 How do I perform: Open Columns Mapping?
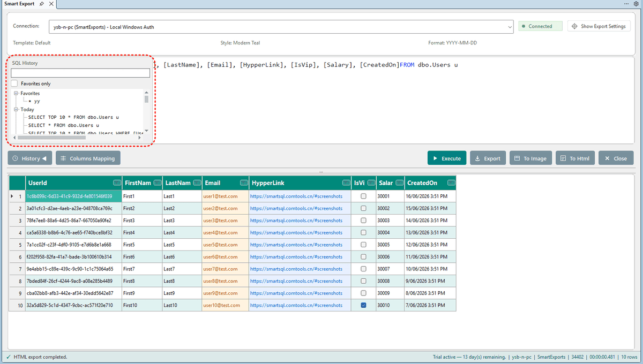pos(88,158)
